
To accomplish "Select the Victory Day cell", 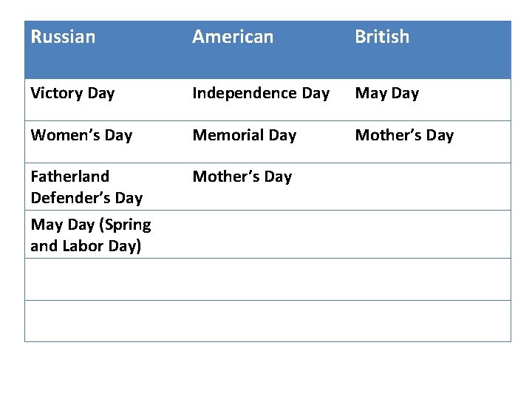I will coord(72,93).
